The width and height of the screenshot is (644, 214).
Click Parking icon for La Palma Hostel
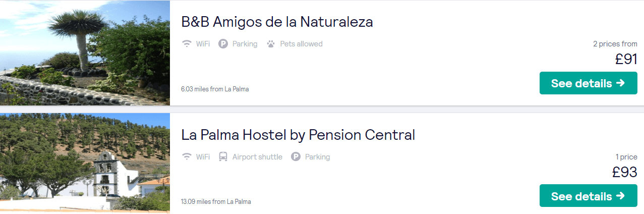point(296,157)
